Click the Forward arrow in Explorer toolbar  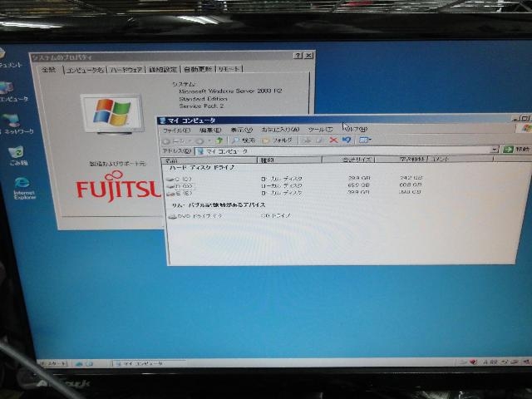(199, 140)
